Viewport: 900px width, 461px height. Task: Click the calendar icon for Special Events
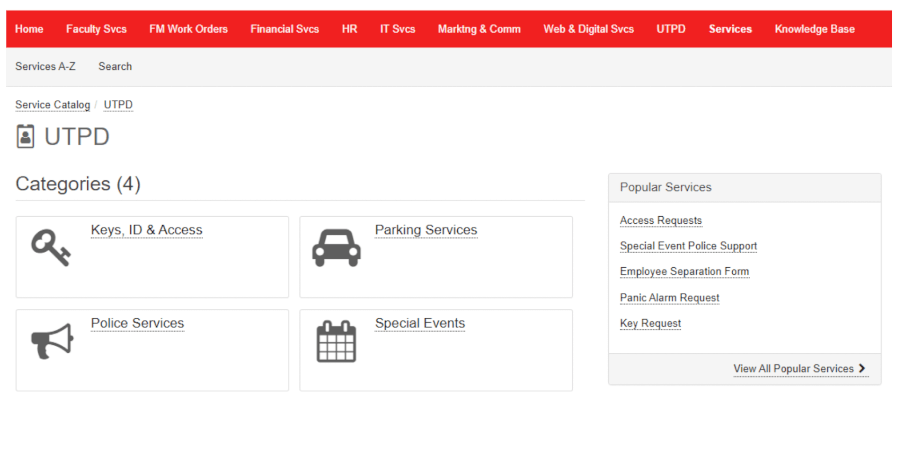tap(336, 341)
